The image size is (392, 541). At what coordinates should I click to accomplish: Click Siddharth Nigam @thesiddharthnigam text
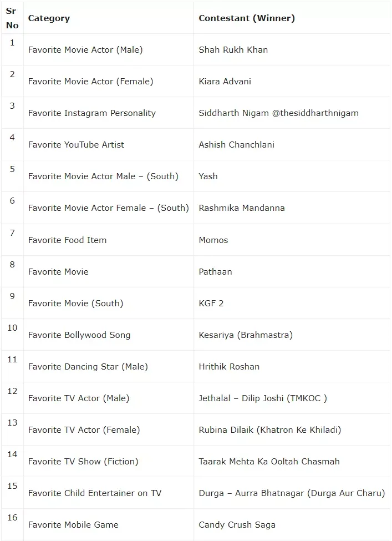[278, 113]
